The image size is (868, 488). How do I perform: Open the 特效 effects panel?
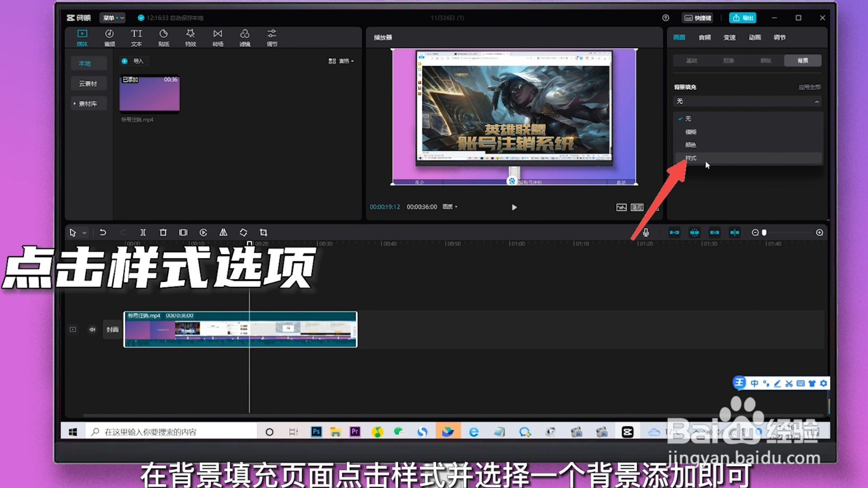click(190, 37)
